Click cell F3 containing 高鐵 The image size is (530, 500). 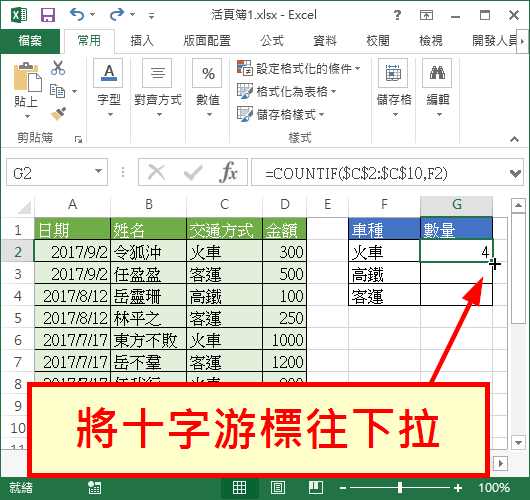[384, 273]
